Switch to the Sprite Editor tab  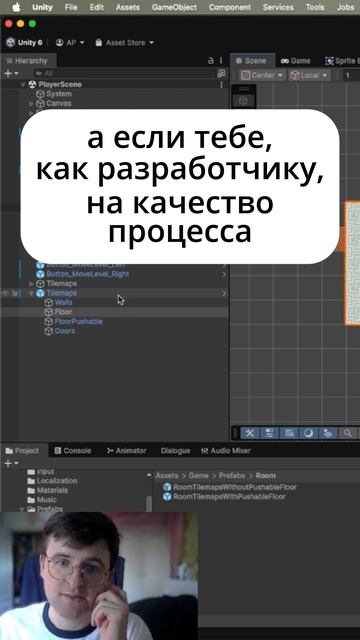click(342, 61)
